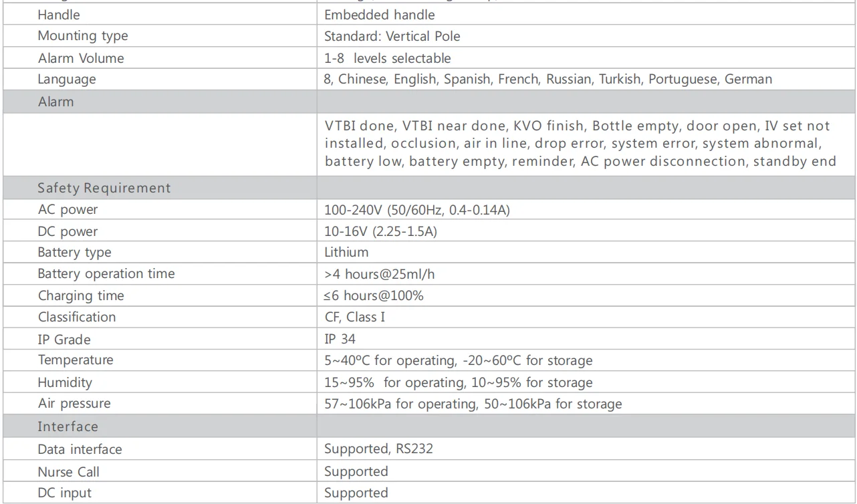Click the language list value cell
The width and height of the screenshot is (857, 504).
(x=547, y=80)
